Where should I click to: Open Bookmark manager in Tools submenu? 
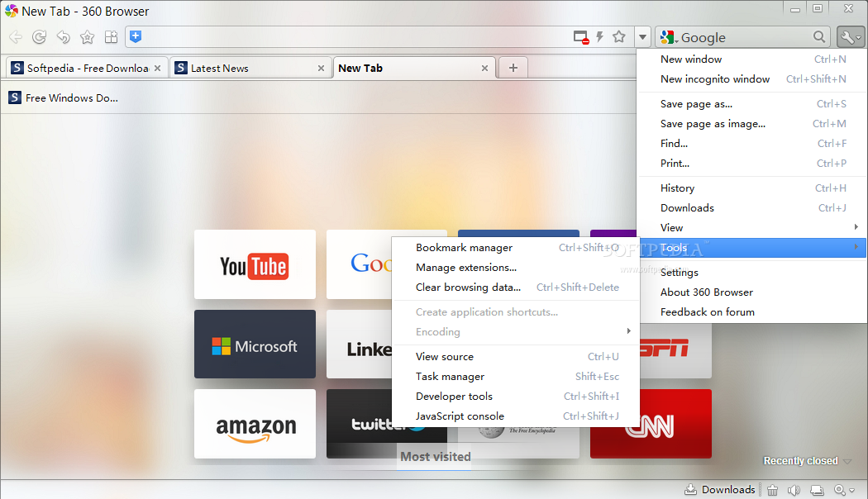[x=515, y=248]
